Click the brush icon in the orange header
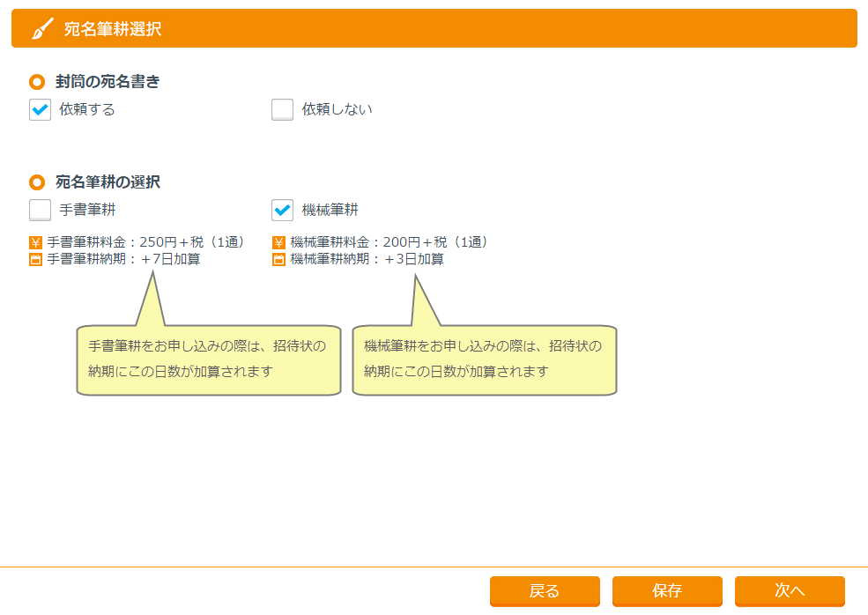 (x=41, y=29)
